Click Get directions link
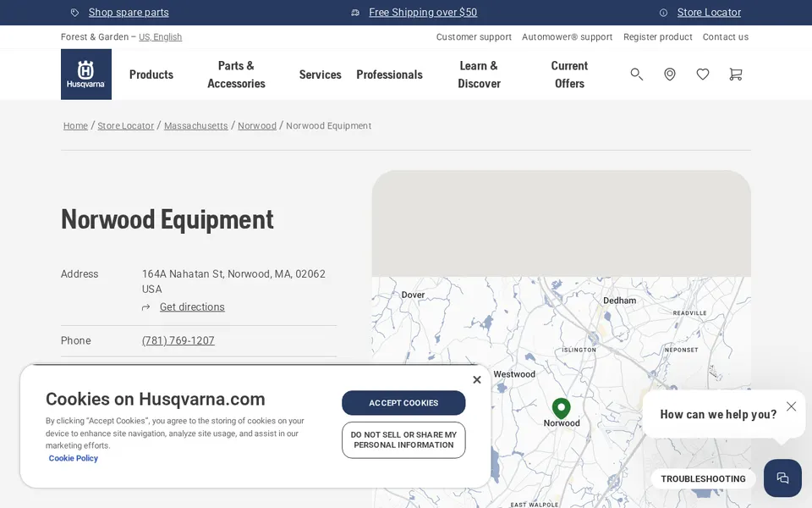The height and width of the screenshot is (508, 812). [x=192, y=306]
